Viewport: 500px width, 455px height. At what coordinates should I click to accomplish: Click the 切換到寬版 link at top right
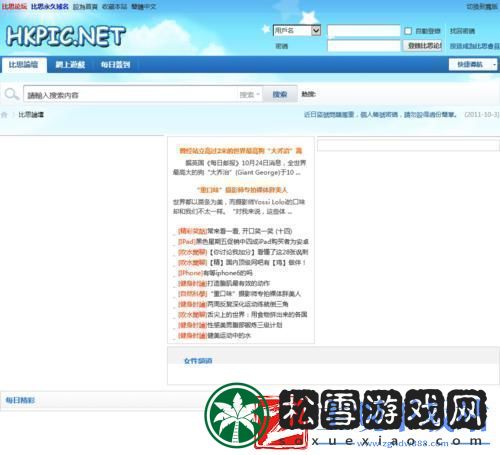click(x=482, y=7)
